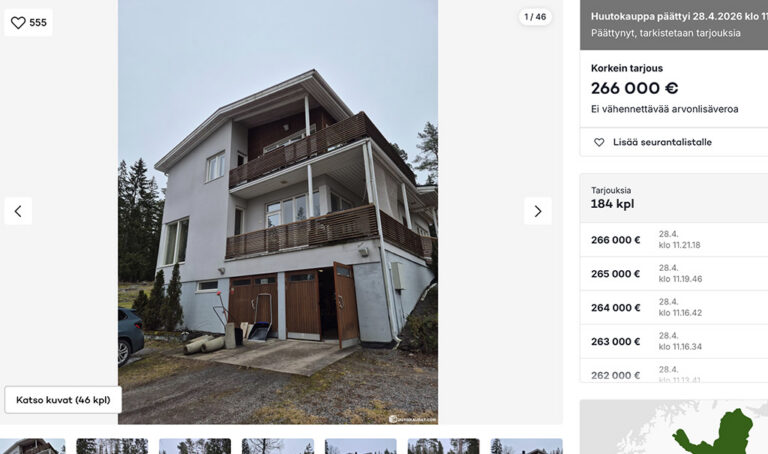Viewport: 768px width, 454px height.
Task: Click the 265 000 € bid row
Action: (x=674, y=273)
